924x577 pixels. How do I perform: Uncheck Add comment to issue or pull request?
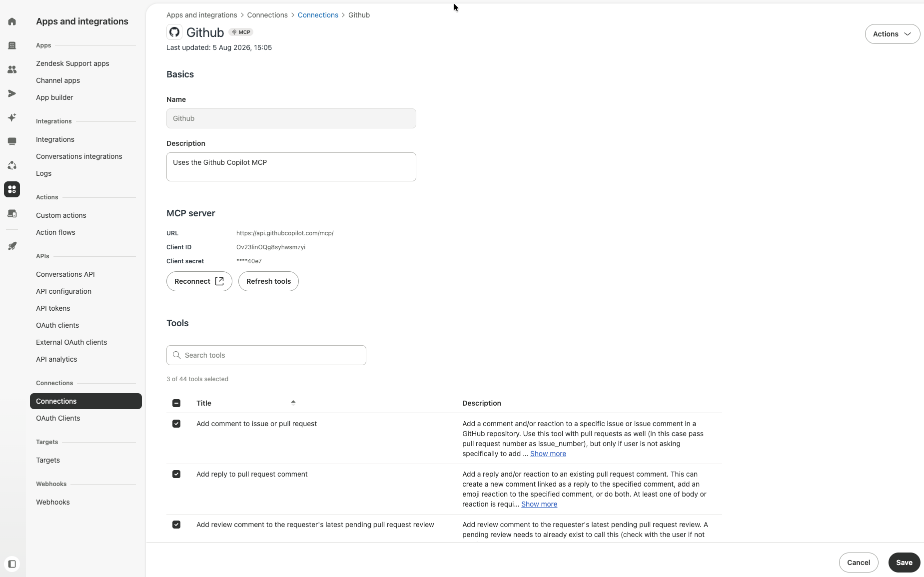click(x=176, y=424)
